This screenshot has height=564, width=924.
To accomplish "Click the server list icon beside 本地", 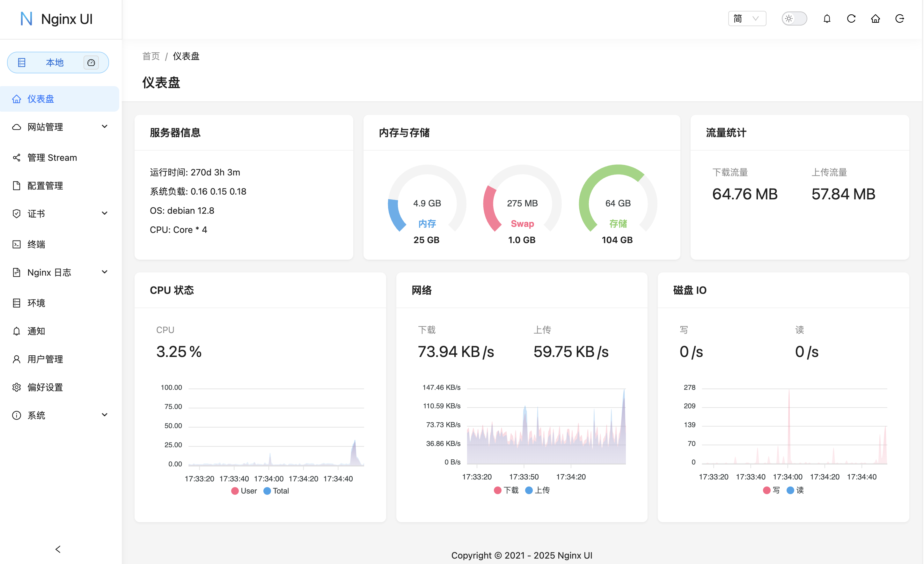I will [x=22, y=63].
